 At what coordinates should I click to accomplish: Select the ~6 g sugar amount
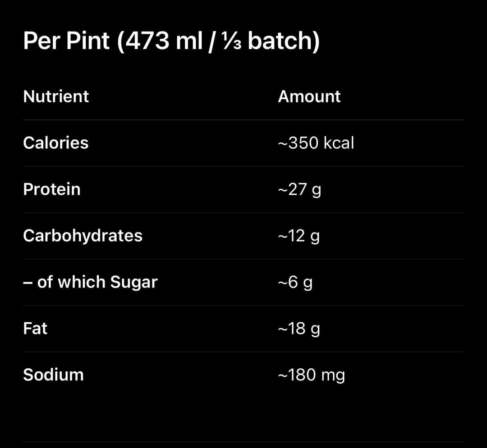pyautogui.click(x=295, y=282)
